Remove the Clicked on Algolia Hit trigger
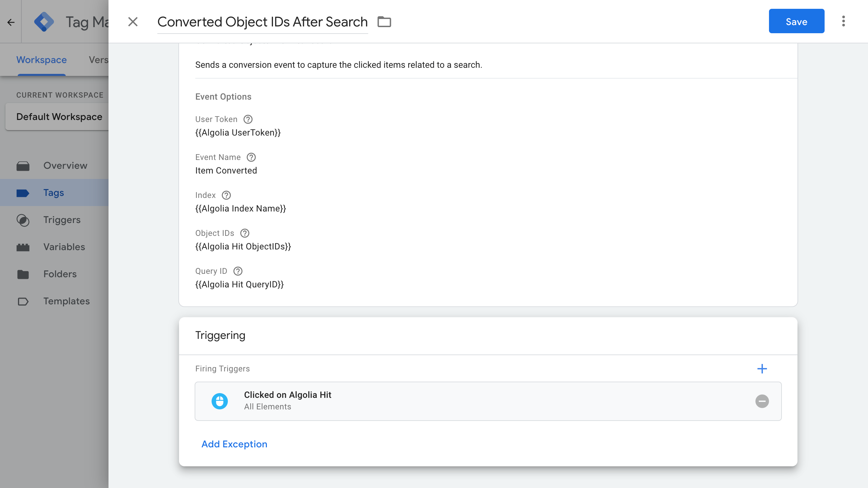Image resolution: width=868 pixels, height=488 pixels. coord(762,401)
